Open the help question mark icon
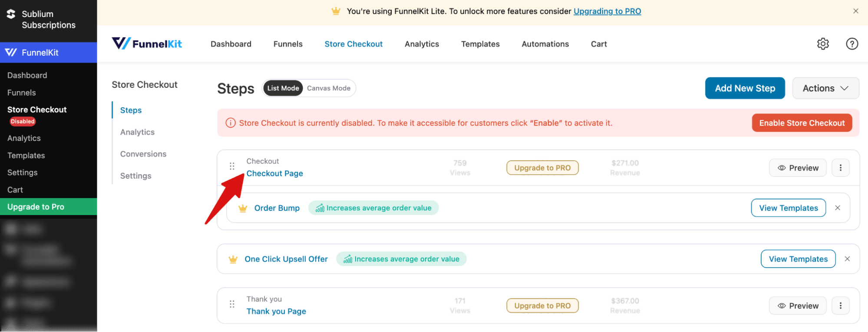Screen dimensions: 868x332 852,44
